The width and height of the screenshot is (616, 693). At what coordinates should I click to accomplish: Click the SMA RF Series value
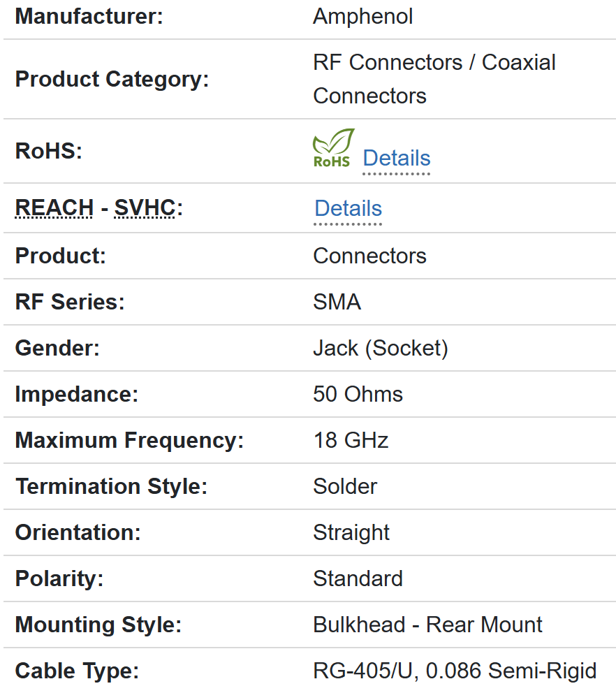click(337, 302)
